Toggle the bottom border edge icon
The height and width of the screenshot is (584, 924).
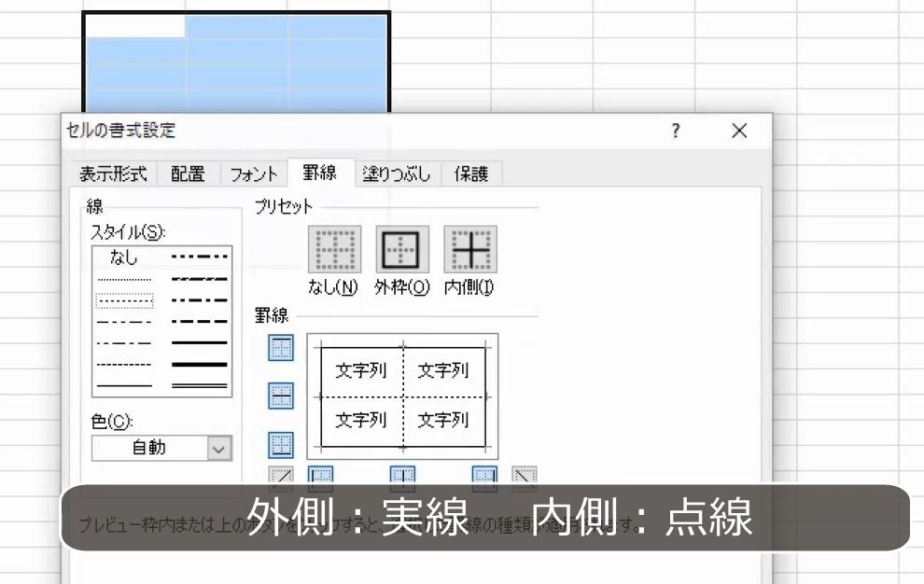coord(281,446)
